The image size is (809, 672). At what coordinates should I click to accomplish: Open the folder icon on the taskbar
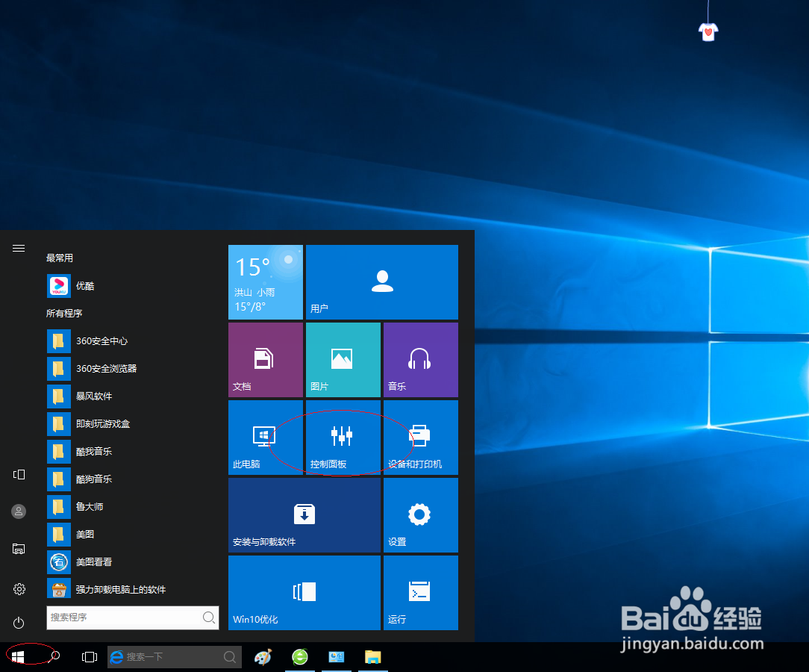pos(373,656)
